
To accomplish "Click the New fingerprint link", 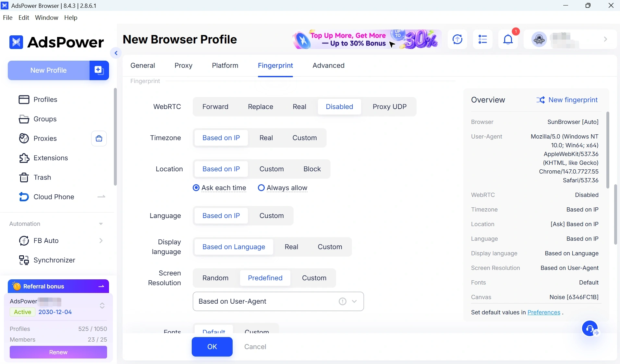I will pyautogui.click(x=573, y=100).
